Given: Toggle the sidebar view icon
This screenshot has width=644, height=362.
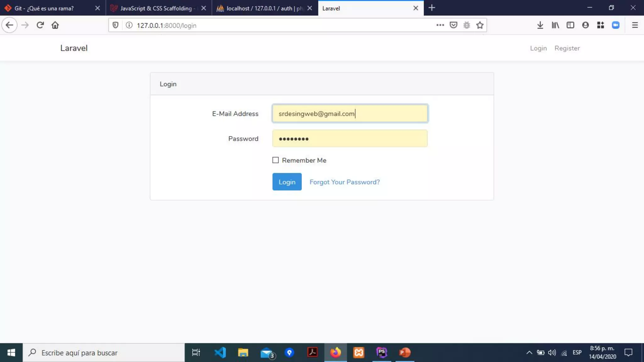Looking at the screenshot, I should 570,25.
